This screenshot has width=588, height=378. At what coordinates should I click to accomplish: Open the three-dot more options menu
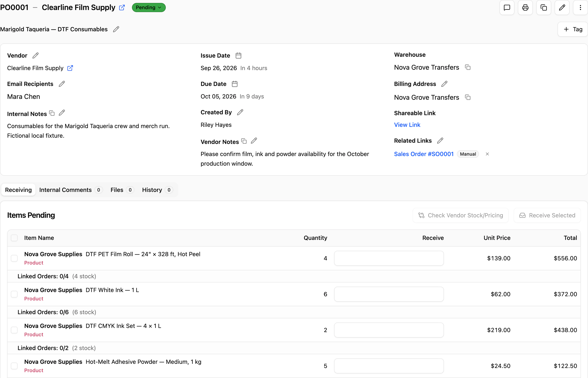coord(580,8)
